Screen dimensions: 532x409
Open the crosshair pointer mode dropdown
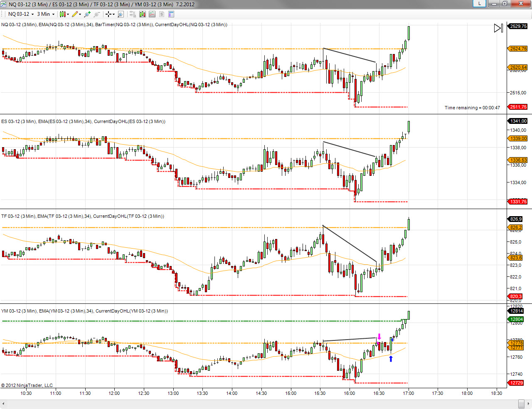110,14
